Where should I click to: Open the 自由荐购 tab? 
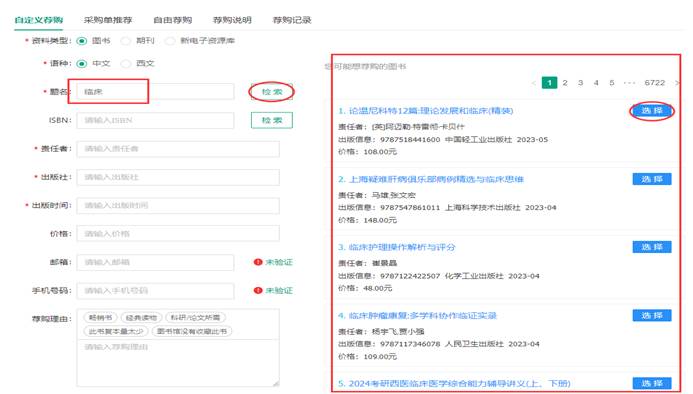172,20
